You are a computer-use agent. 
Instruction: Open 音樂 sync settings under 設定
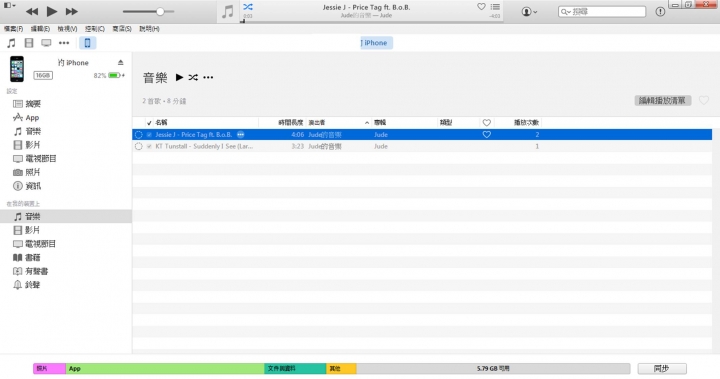[x=27, y=131]
